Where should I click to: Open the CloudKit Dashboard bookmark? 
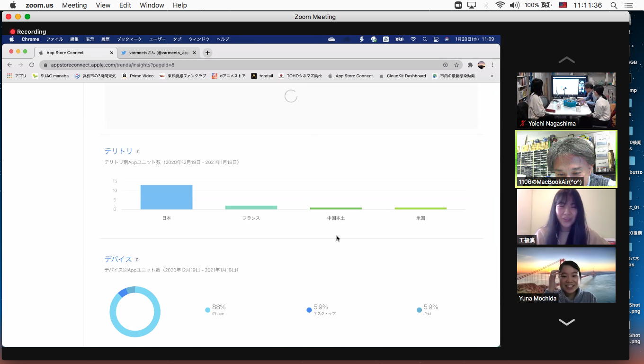(402, 76)
